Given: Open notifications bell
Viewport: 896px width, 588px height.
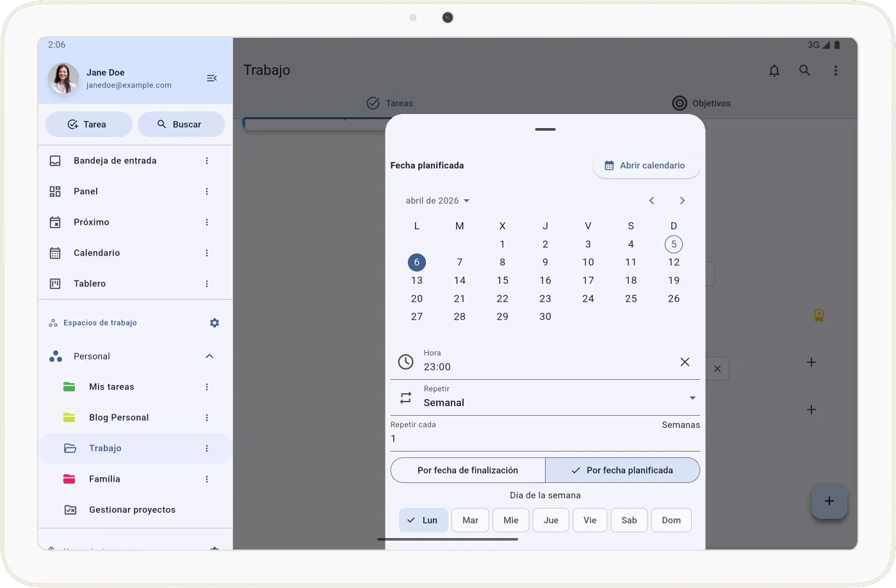Looking at the screenshot, I should click(774, 70).
